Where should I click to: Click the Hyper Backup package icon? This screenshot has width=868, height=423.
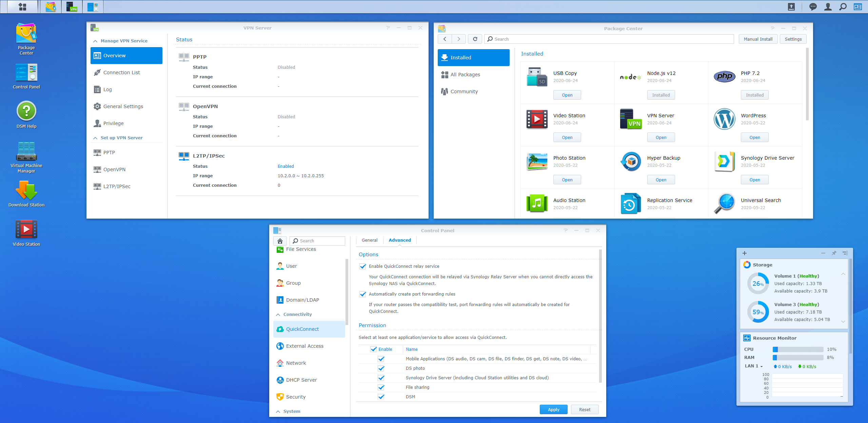(631, 161)
